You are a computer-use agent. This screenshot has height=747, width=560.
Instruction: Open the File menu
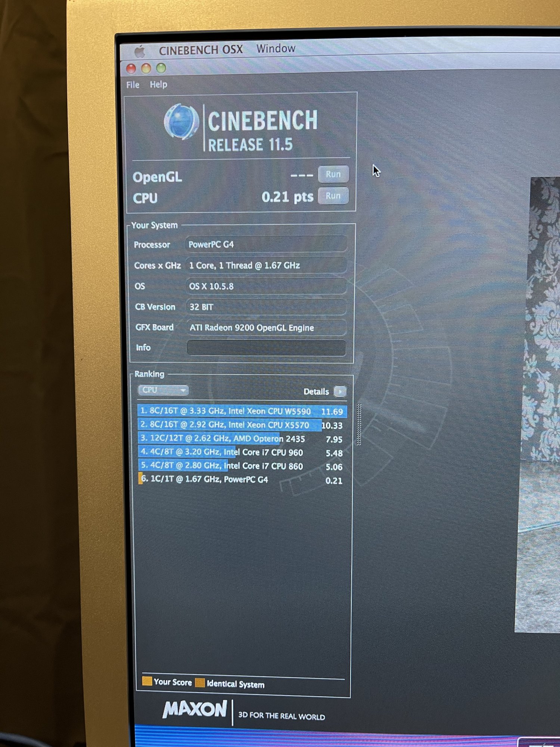tap(133, 85)
